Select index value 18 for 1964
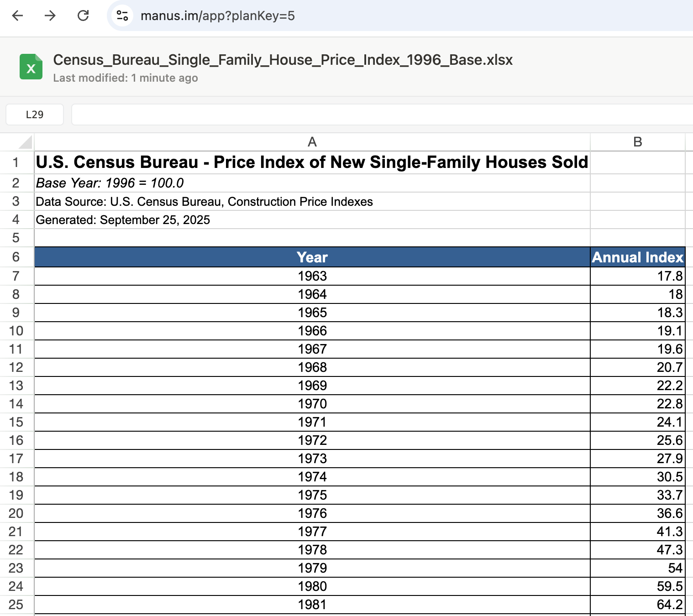This screenshot has width=693, height=616. [638, 294]
